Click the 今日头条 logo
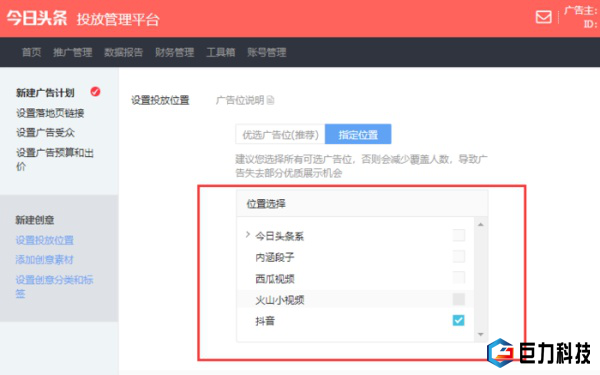This screenshot has height=375, width=600. [37, 18]
